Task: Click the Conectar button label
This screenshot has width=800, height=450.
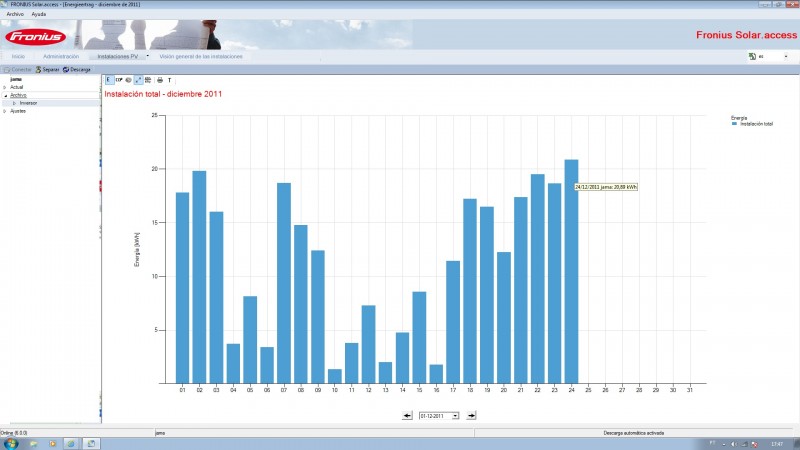Action: point(21,69)
